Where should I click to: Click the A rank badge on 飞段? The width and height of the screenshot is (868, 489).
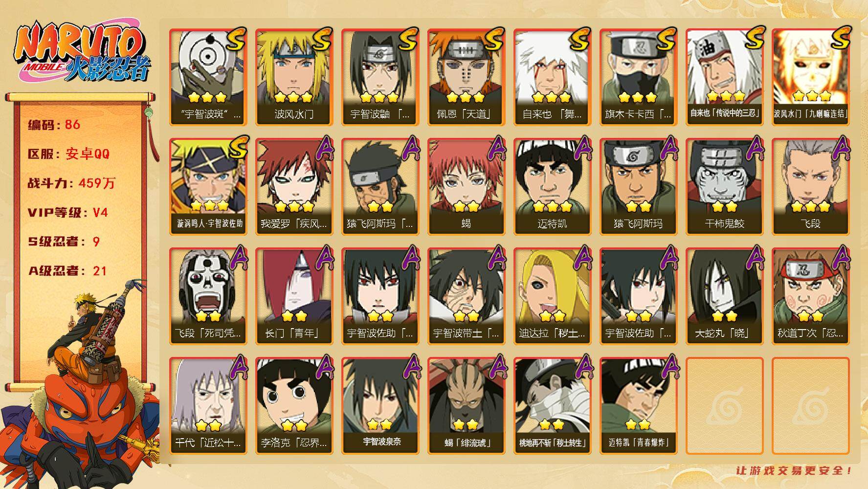[840, 147]
